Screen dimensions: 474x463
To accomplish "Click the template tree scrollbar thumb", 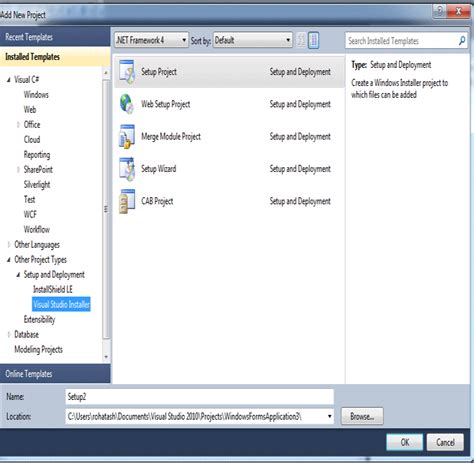I will click(x=106, y=209).
